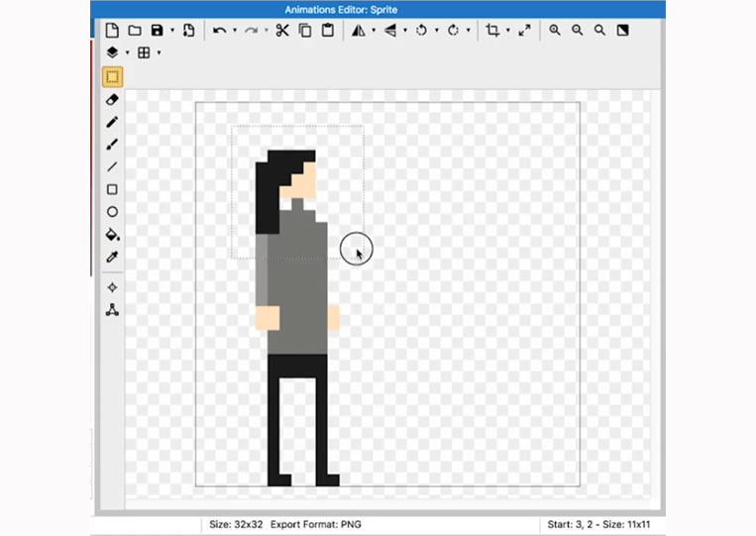Screen dimensions: 756x536
Task: Open the save options dropdown arrow
Action: coord(172,31)
